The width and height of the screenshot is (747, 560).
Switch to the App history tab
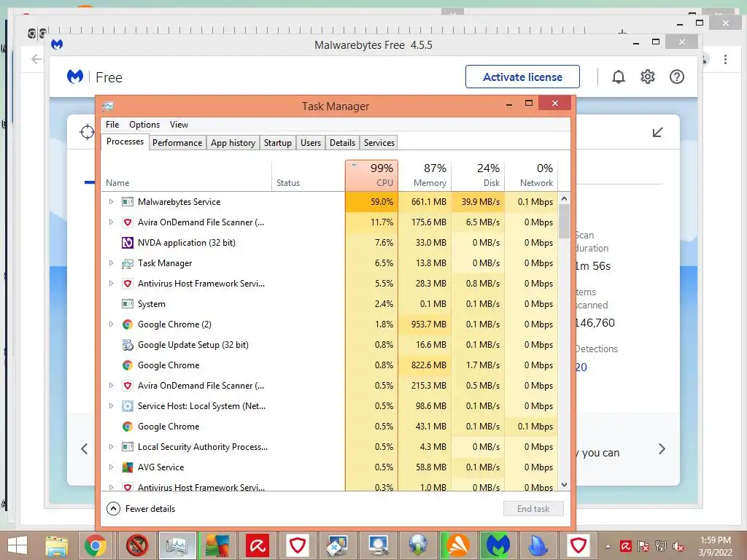coord(233,143)
